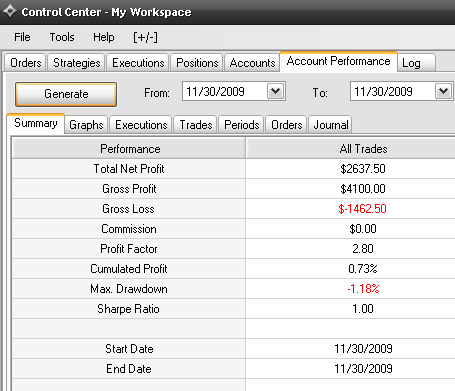Viewport: 455px width, 391px height.
Task: Click the red -1.18% drawdown value
Action: click(x=363, y=289)
